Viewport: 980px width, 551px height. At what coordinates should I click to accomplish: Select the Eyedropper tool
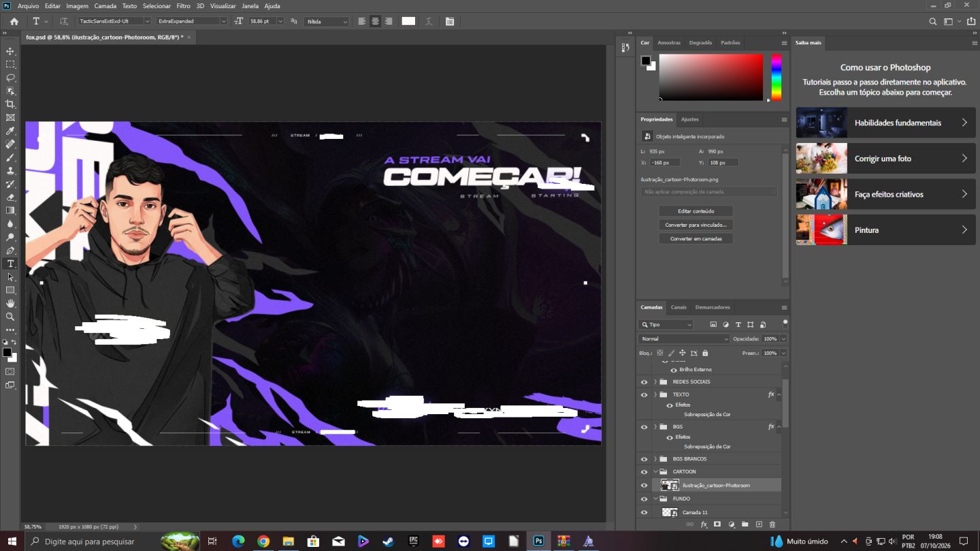coord(10,131)
